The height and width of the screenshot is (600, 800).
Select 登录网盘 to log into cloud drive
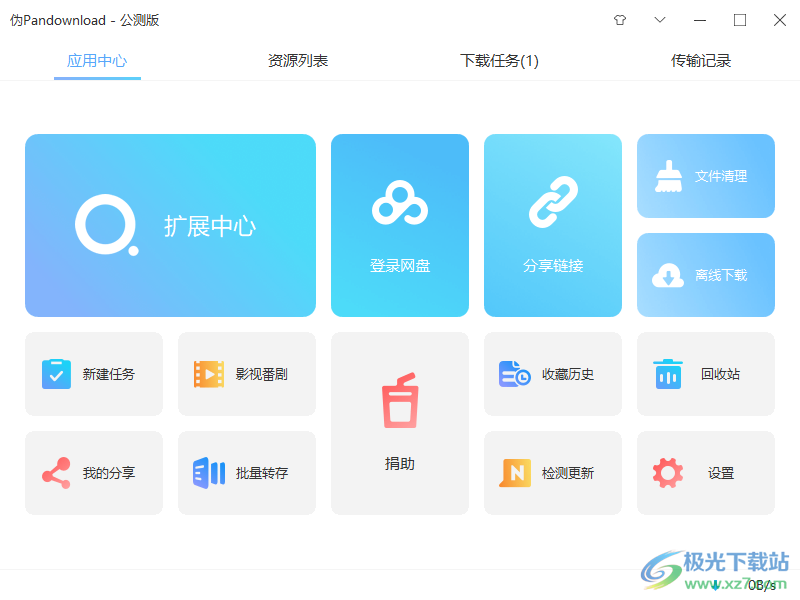(399, 225)
